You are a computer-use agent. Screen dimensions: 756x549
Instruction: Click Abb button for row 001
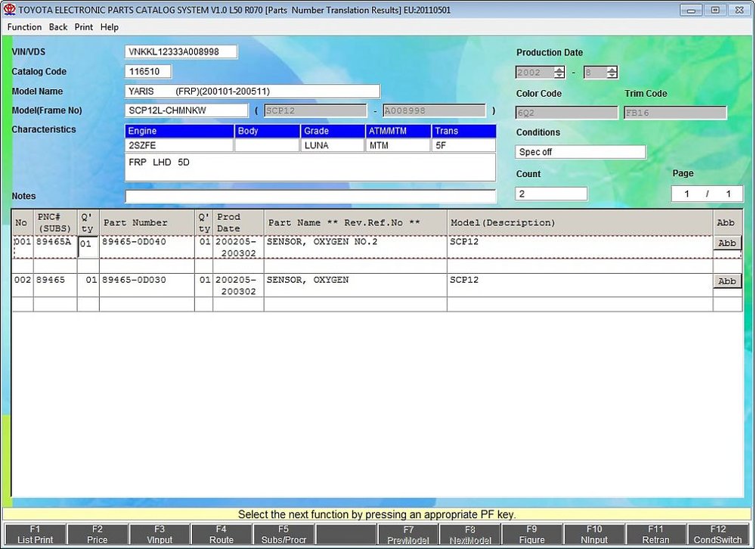pyautogui.click(x=727, y=243)
